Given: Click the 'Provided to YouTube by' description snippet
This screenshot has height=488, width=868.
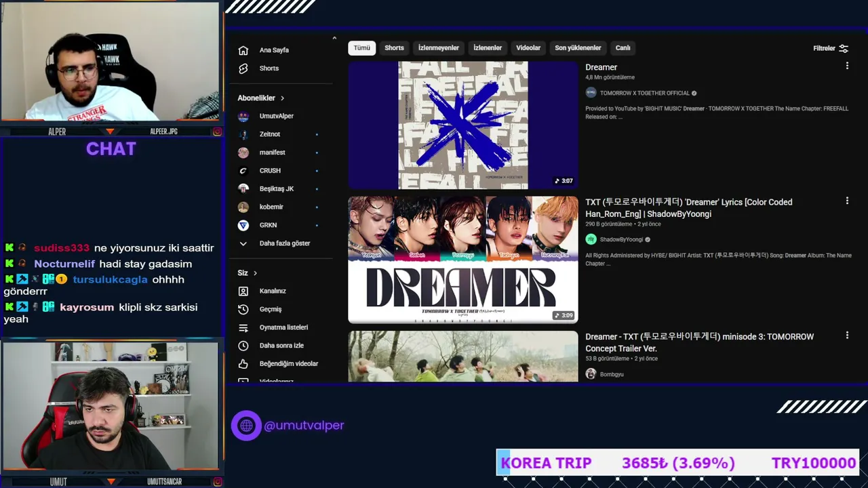Looking at the screenshot, I should [x=717, y=113].
